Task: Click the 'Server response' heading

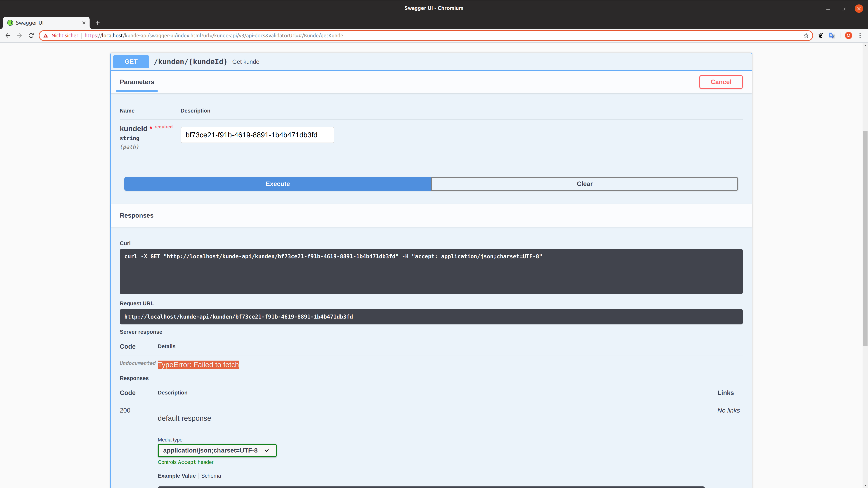Action: coord(141,332)
